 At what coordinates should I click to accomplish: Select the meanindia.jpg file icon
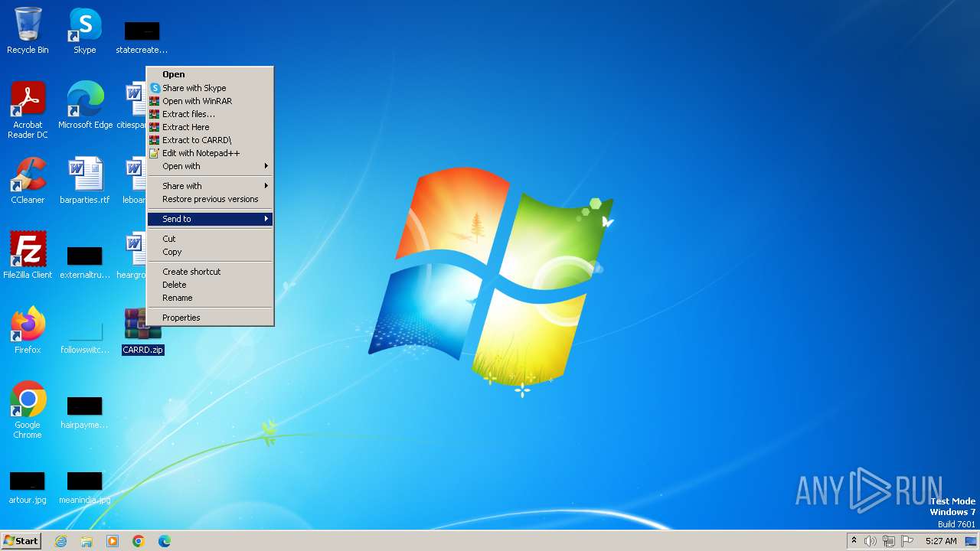(84, 487)
